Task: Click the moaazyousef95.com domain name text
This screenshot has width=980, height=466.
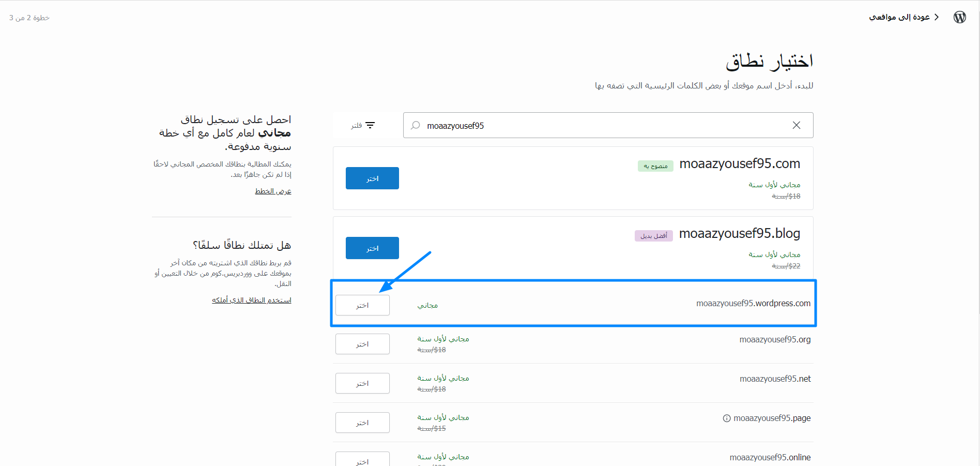Action: tap(740, 164)
